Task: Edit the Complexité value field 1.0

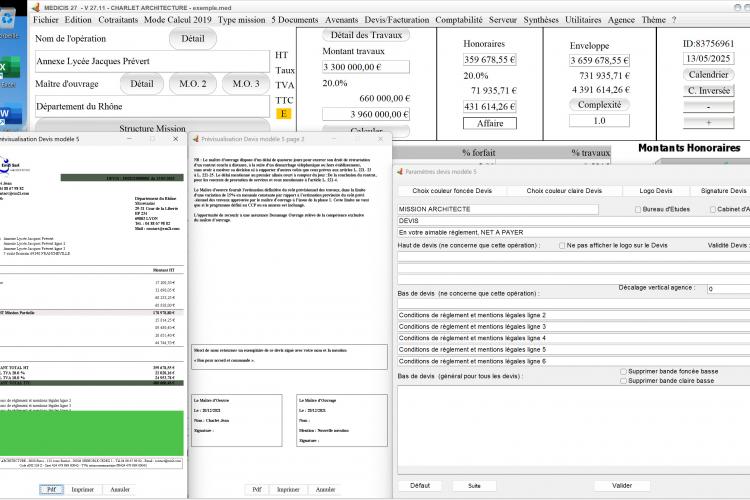Action: pos(599,121)
